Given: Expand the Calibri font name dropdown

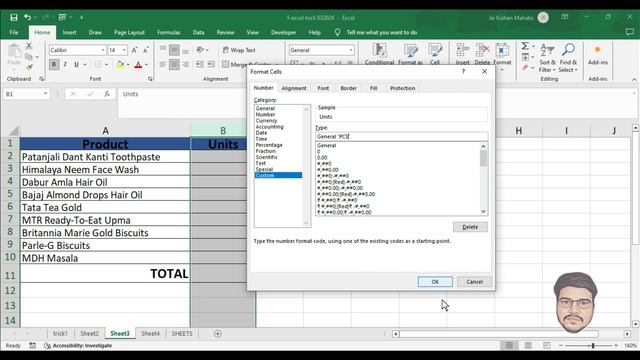Looking at the screenshot, I should tap(103, 50).
